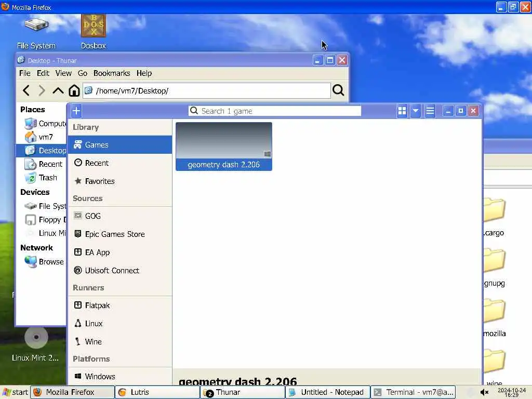
Task: Click the muted volume tray icon
Action: coord(484,392)
